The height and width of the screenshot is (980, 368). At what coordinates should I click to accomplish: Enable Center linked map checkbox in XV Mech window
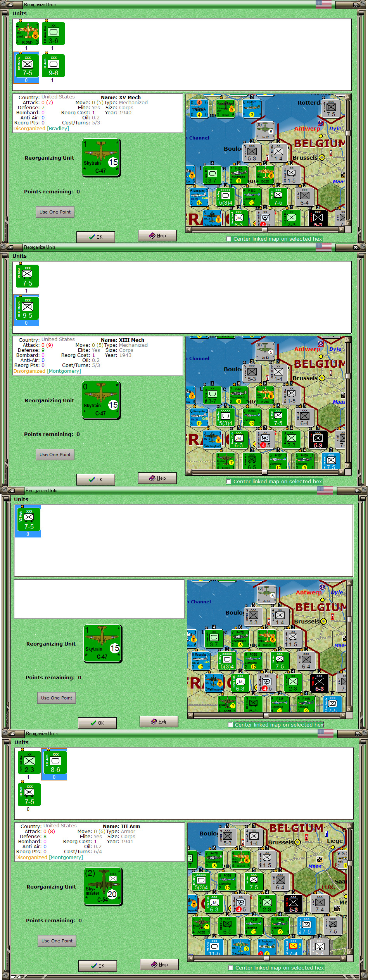(229, 239)
